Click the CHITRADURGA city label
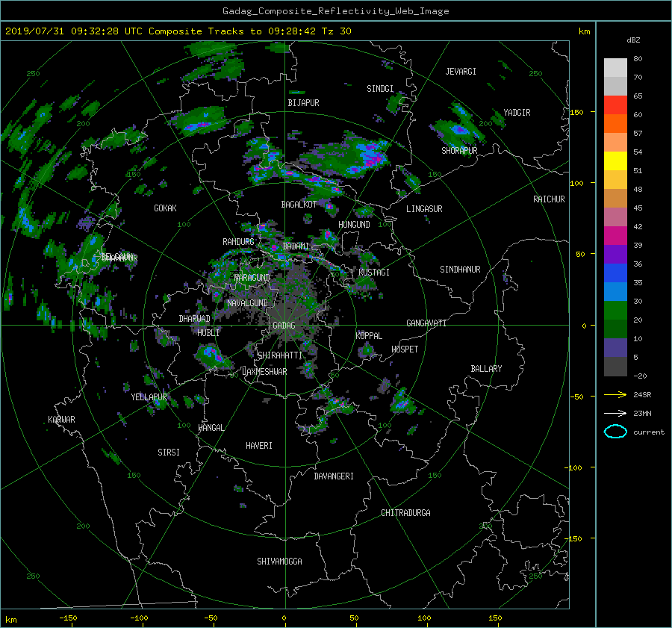 [x=406, y=513]
